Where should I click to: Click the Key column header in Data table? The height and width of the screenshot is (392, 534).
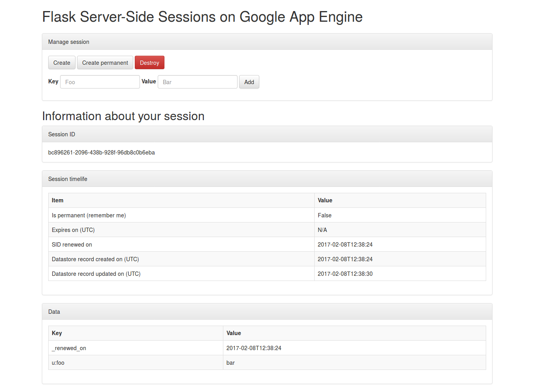point(136,333)
